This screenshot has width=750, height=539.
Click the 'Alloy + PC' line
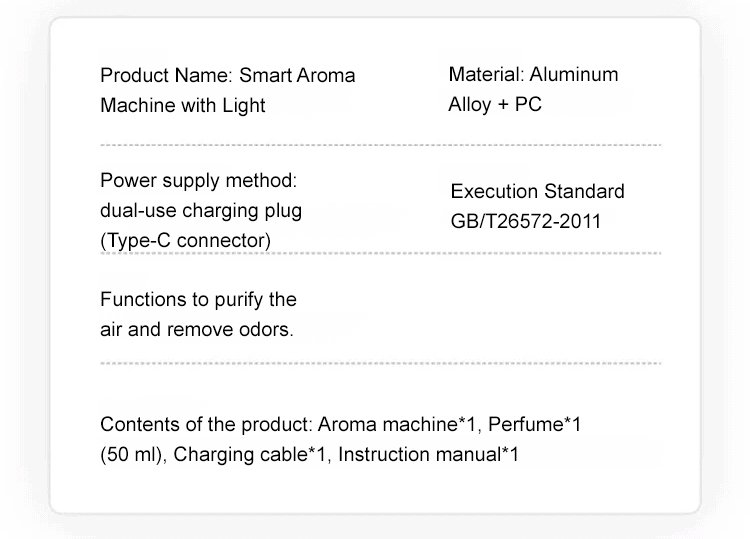pyautogui.click(x=495, y=104)
